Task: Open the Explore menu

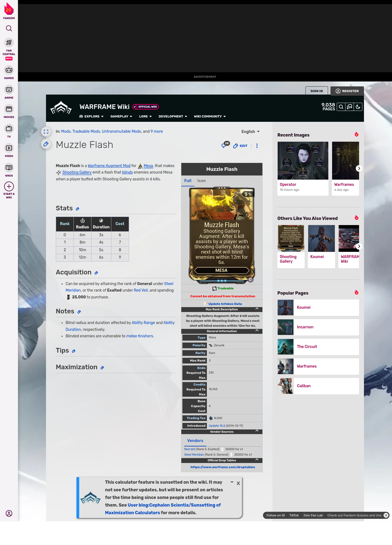Action: pos(91,116)
